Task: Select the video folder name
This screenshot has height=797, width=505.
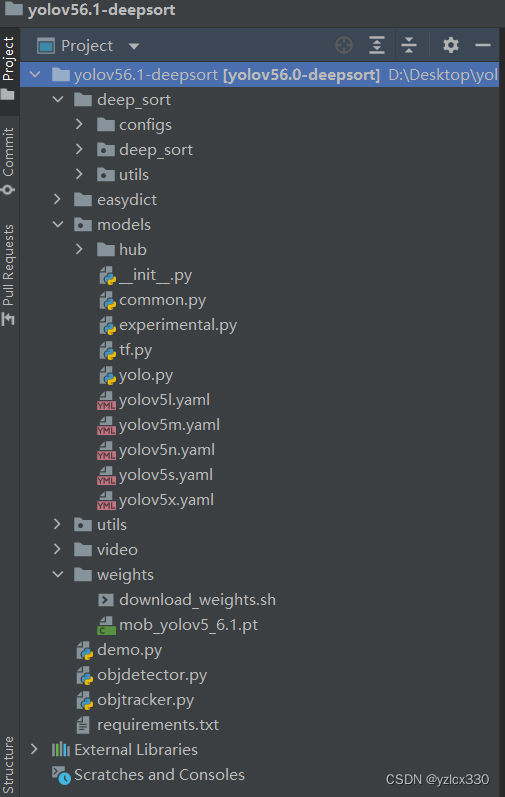Action: coord(117,549)
